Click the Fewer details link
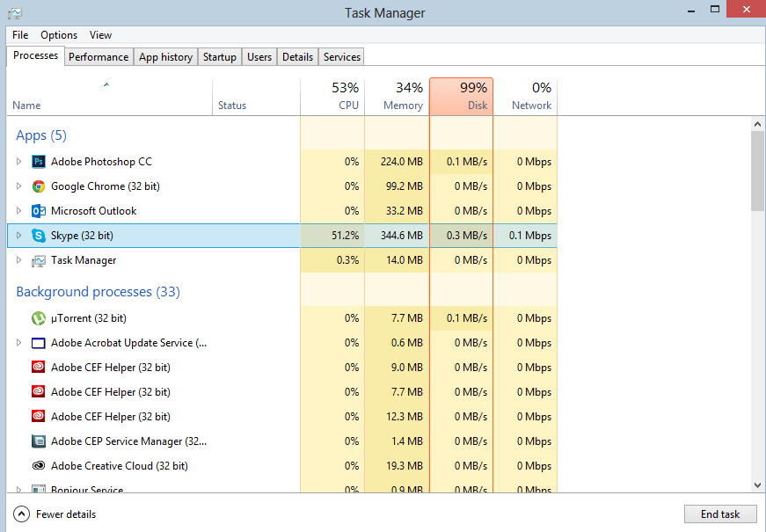The height and width of the screenshot is (532, 766). tap(66, 514)
